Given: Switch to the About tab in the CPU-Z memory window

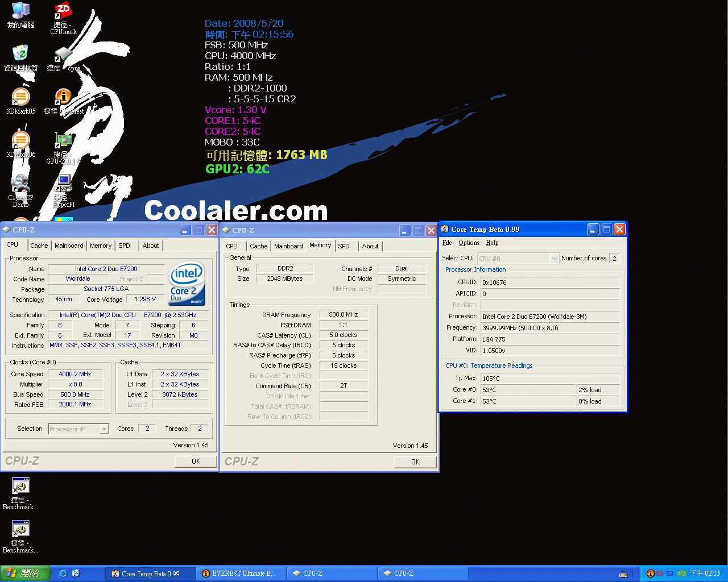Looking at the screenshot, I should coord(370,246).
